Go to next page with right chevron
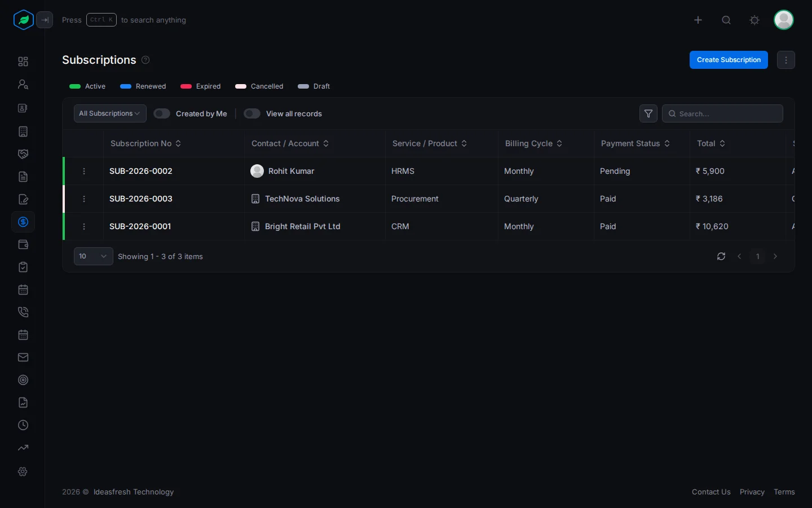The width and height of the screenshot is (812, 508). pos(775,256)
